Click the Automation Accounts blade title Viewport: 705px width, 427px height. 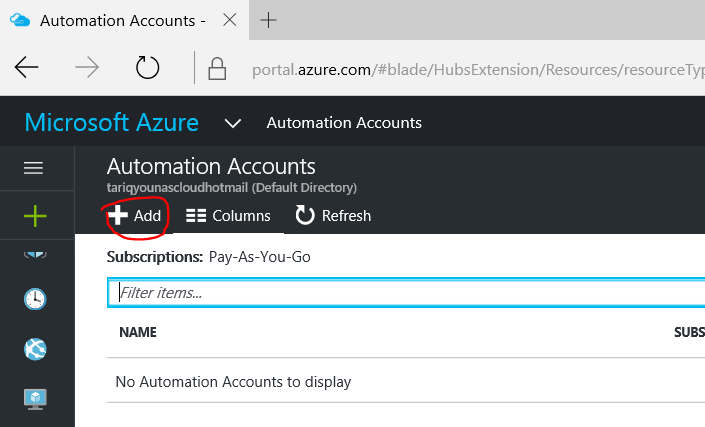[x=211, y=166]
